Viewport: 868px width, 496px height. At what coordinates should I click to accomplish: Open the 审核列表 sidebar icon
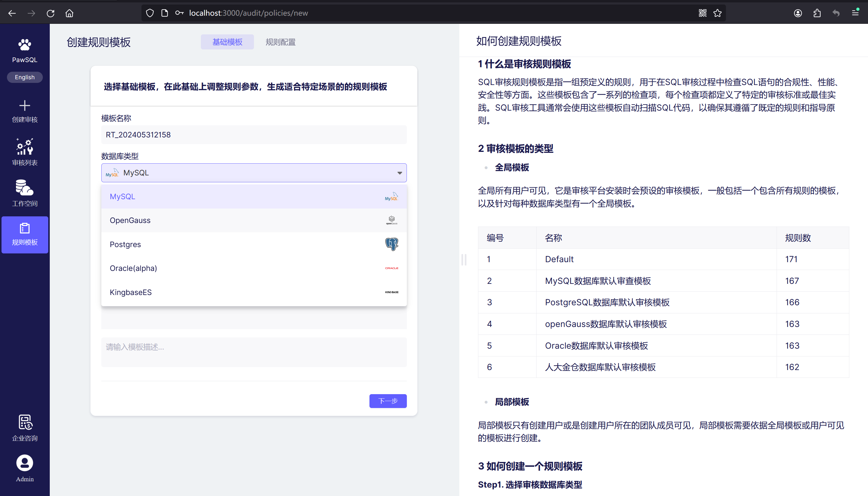pyautogui.click(x=24, y=147)
